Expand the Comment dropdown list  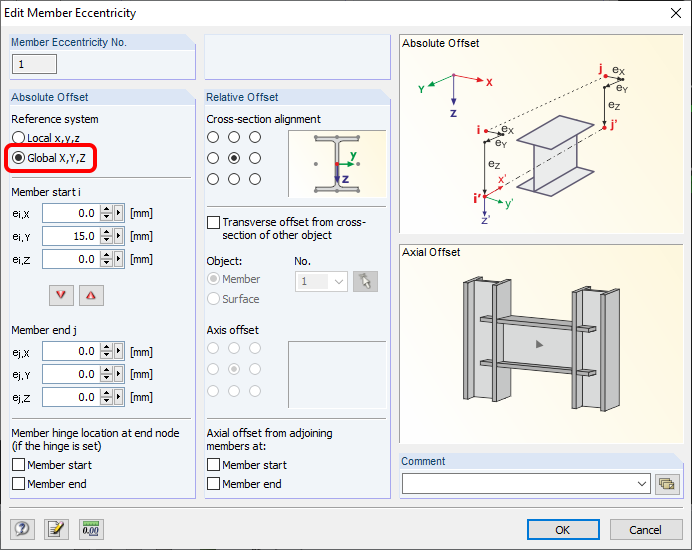pos(641,484)
